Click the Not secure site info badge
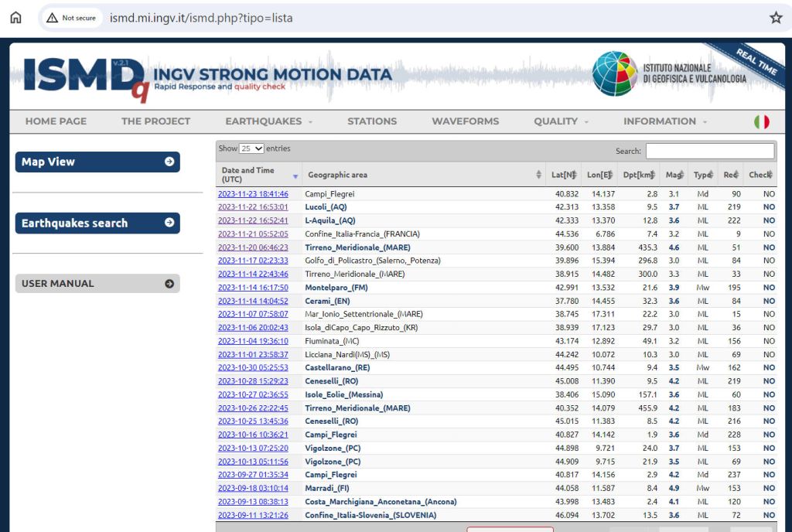 pos(71,18)
